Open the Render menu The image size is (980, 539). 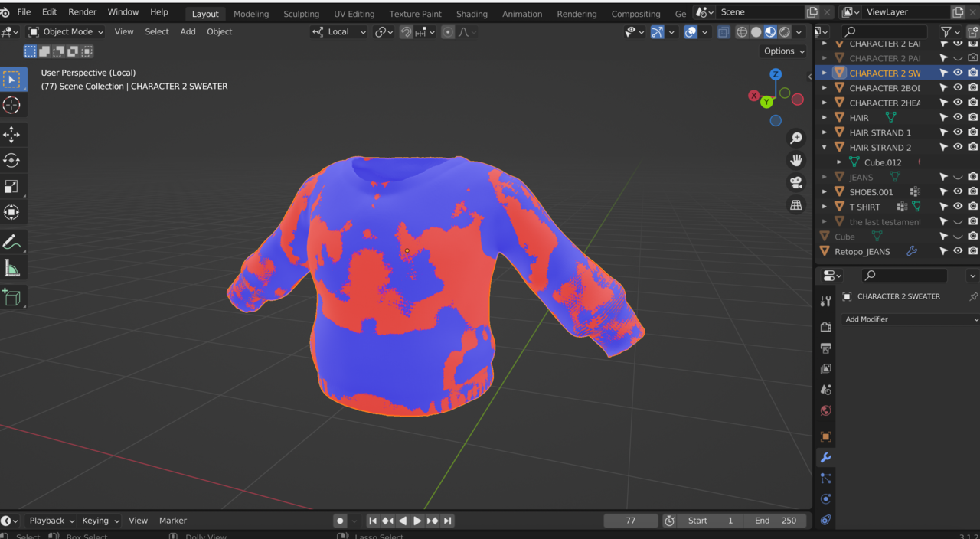(x=83, y=12)
